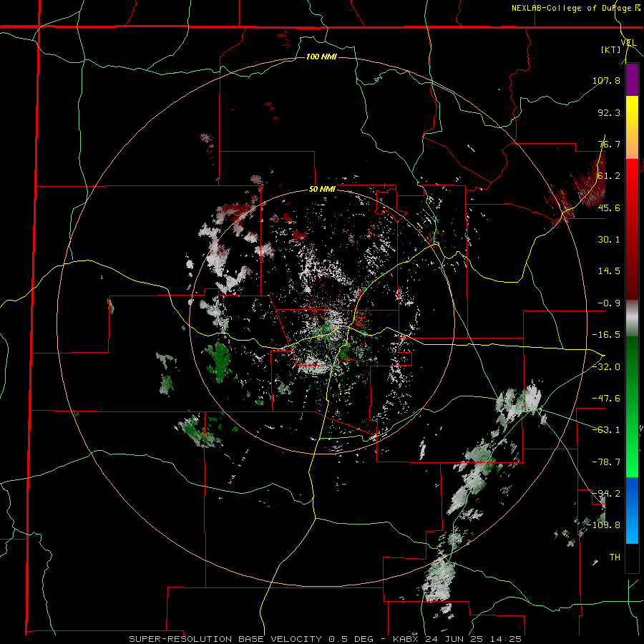Click the 100 NMI range ring label

click(321, 57)
